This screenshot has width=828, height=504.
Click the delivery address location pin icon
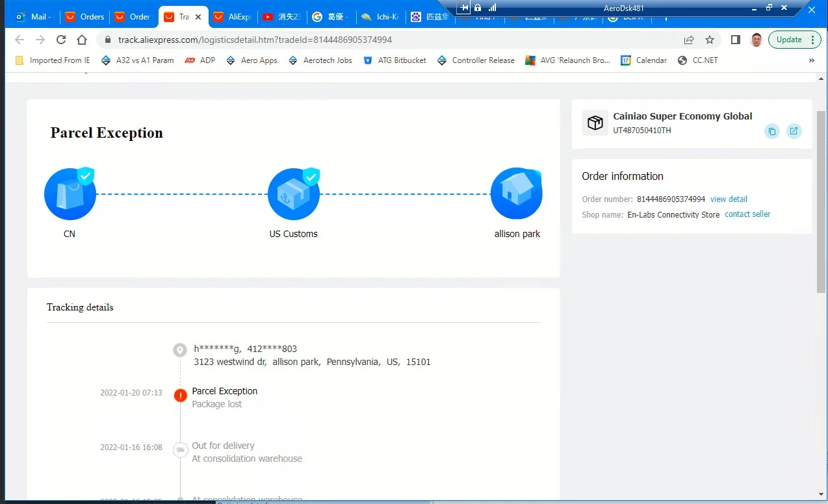point(180,351)
